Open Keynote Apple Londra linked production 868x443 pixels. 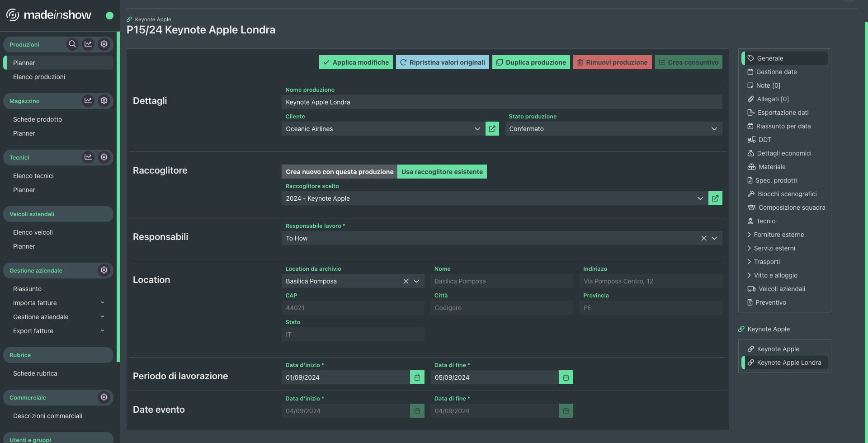[x=785, y=363]
